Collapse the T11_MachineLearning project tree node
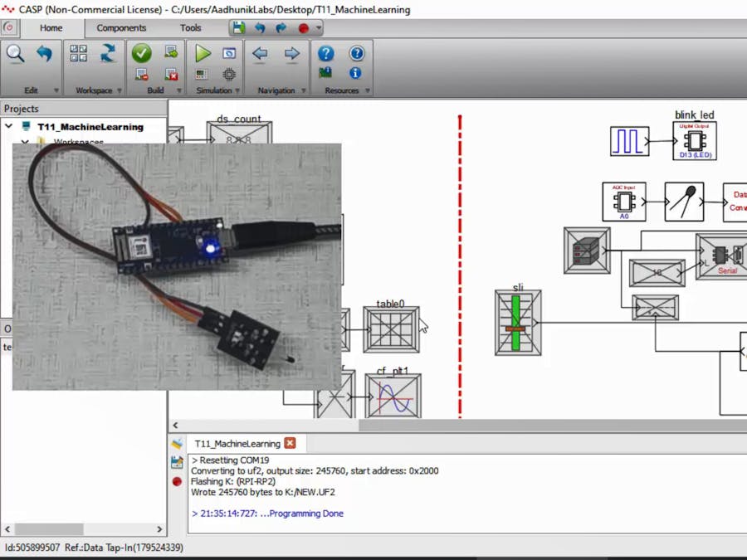The height and width of the screenshot is (560, 747). (x=9, y=127)
